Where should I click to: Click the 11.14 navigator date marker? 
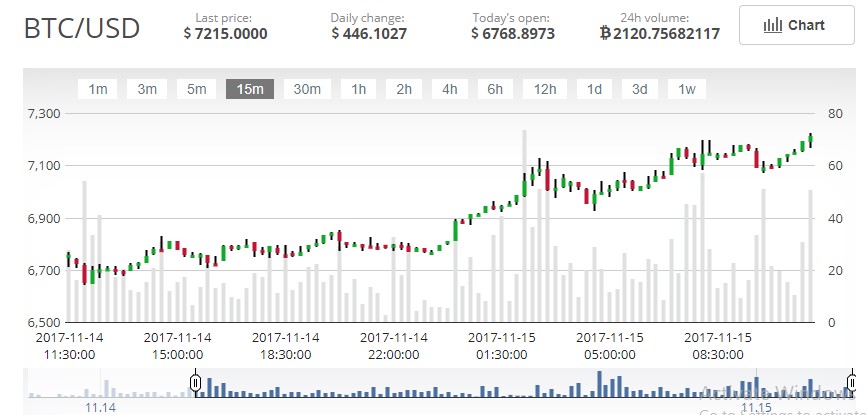click(101, 408)
